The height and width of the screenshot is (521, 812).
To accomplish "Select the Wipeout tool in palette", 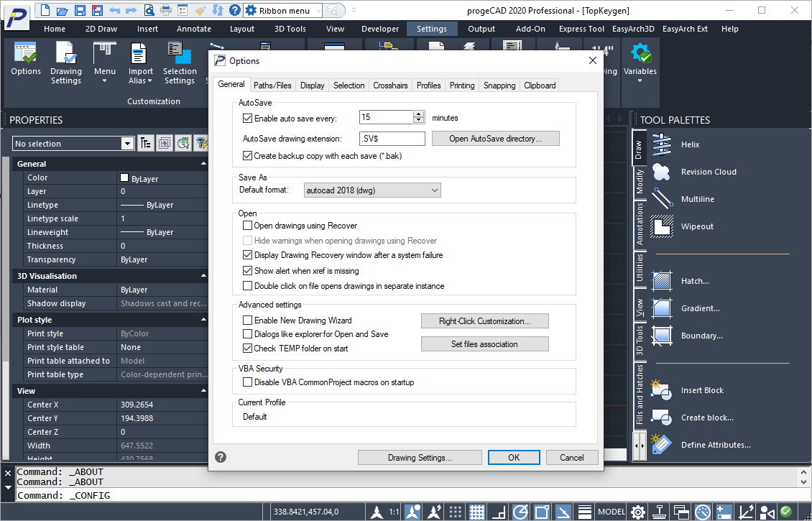I will pyautogui.click(x=683, y=226).
